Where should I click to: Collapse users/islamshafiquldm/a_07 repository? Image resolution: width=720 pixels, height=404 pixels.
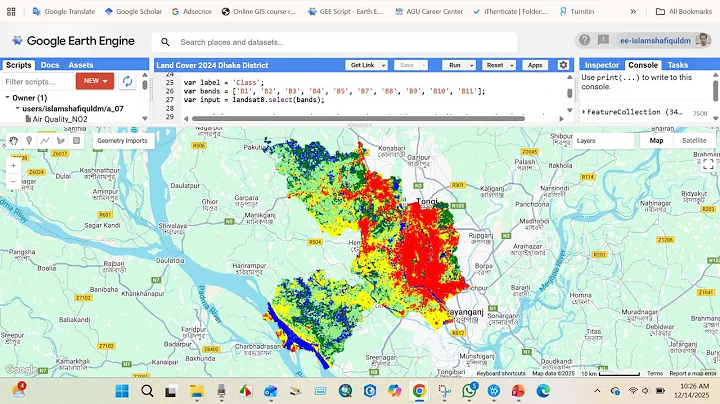click(x=17, y=108)
